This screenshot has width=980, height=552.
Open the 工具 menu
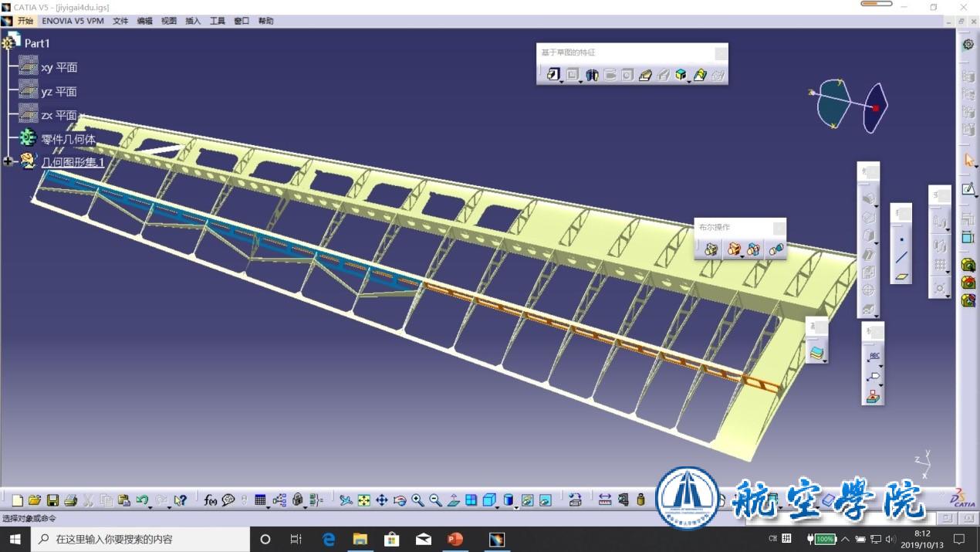click(218, 21)
